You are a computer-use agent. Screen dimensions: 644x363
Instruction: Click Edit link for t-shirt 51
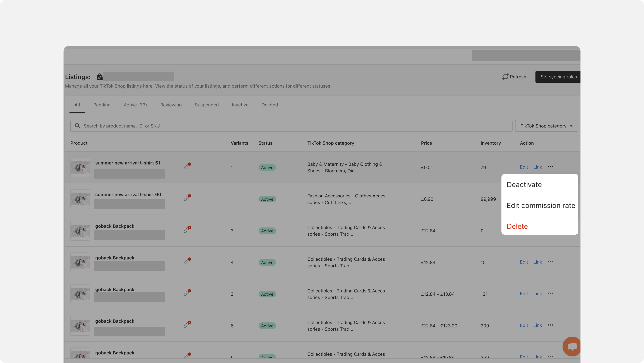coord(524,167)
